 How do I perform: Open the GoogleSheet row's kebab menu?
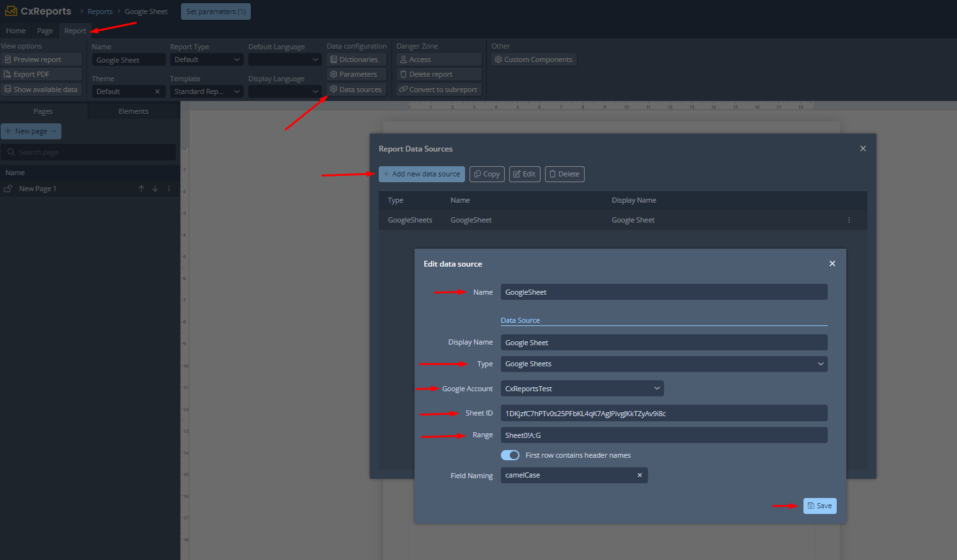[x=849, y=220]
